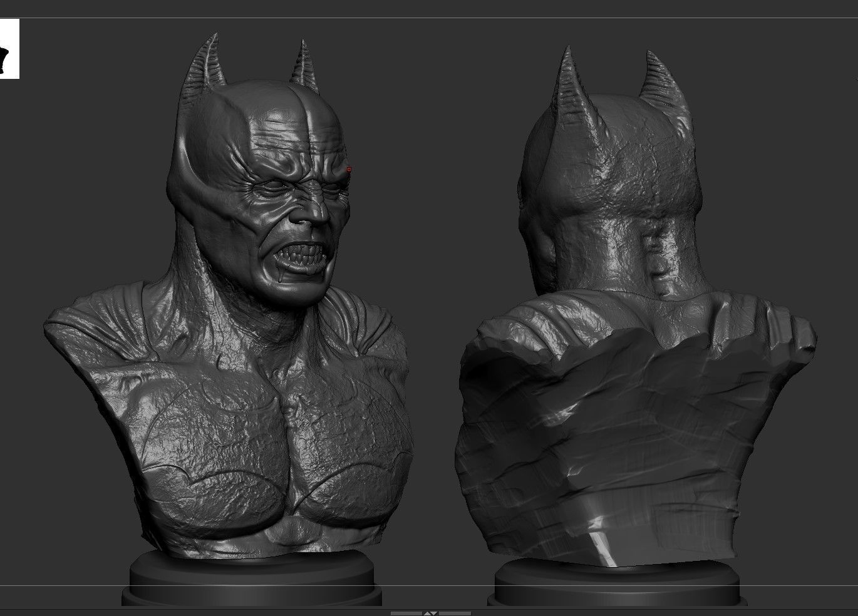The image size is (858, 616).
Task: Click the left textured grip bar at bottom
Action: 406,613
